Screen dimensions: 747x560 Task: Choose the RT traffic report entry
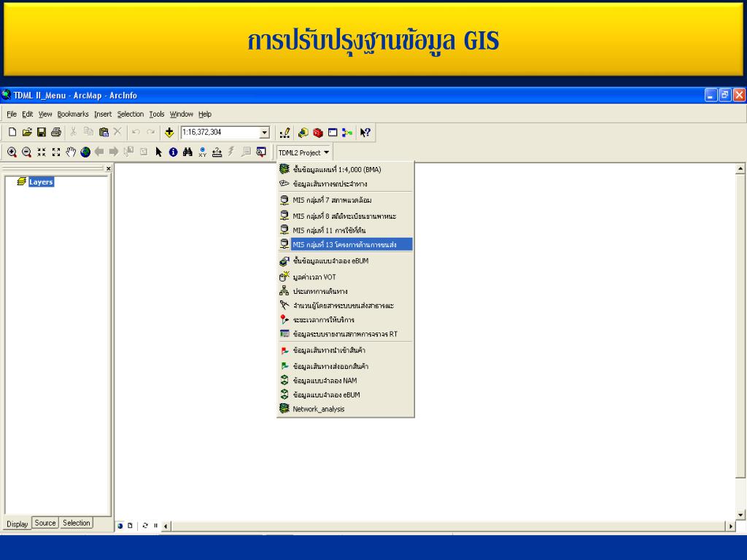click(345, 334)
